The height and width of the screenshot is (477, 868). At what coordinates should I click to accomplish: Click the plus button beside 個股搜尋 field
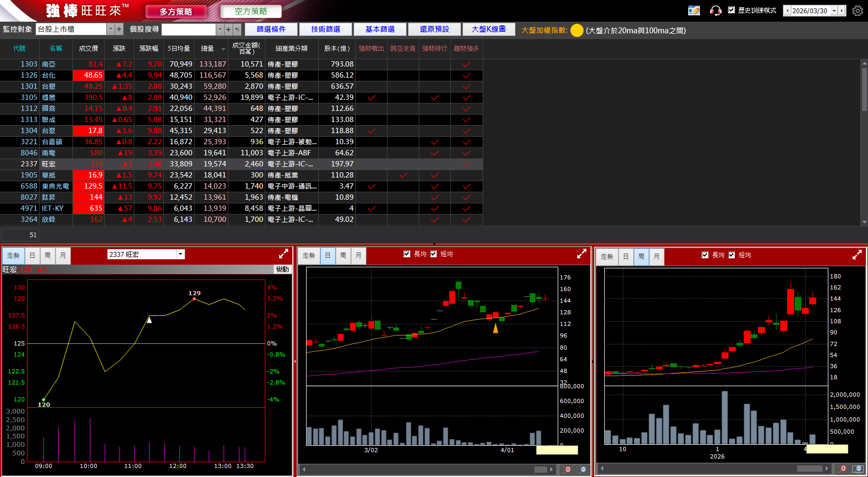[228, 30]
